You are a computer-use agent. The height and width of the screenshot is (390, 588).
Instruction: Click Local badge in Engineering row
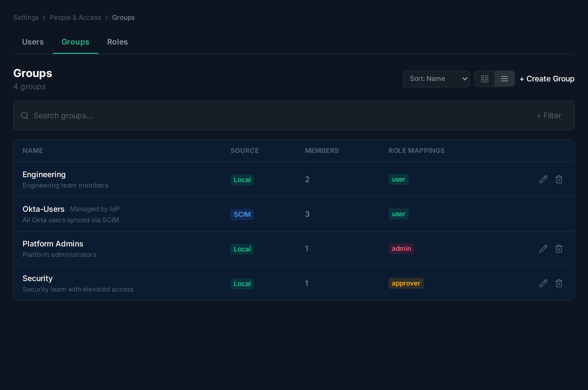click(x=242, y=180)
